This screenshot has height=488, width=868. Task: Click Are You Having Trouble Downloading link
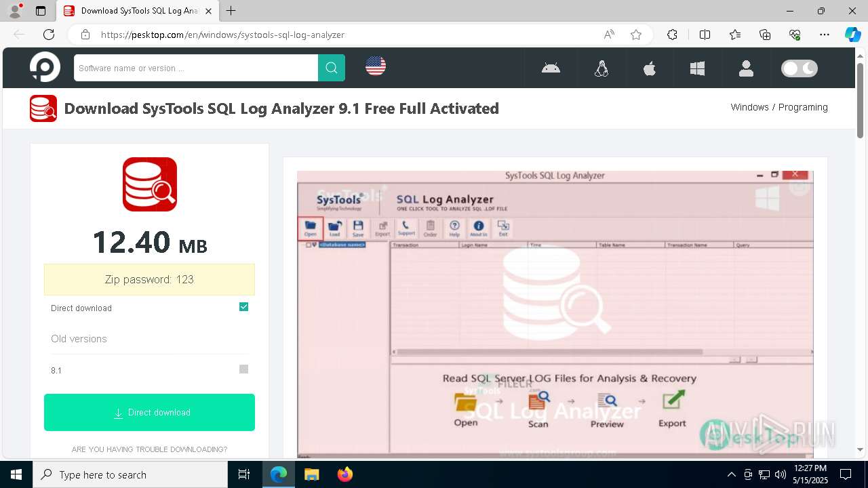click(149, 449)
